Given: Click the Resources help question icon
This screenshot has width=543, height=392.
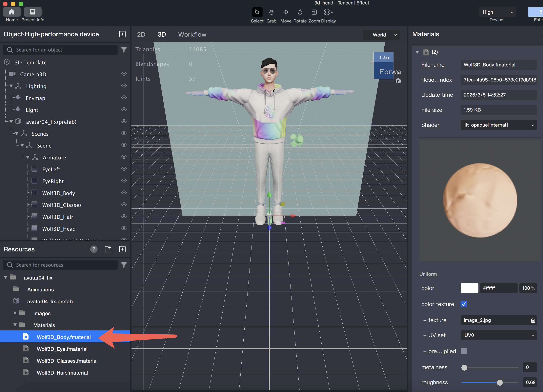Looking at the screenshot, I should [94, 249].
